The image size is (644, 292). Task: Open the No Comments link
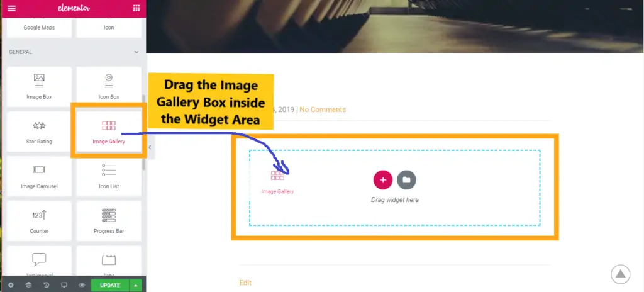click(x=323, y=109)
